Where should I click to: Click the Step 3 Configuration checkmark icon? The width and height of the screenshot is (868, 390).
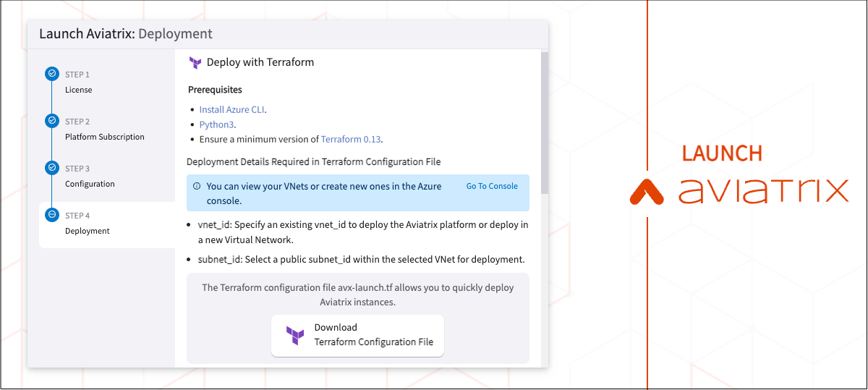51,168
